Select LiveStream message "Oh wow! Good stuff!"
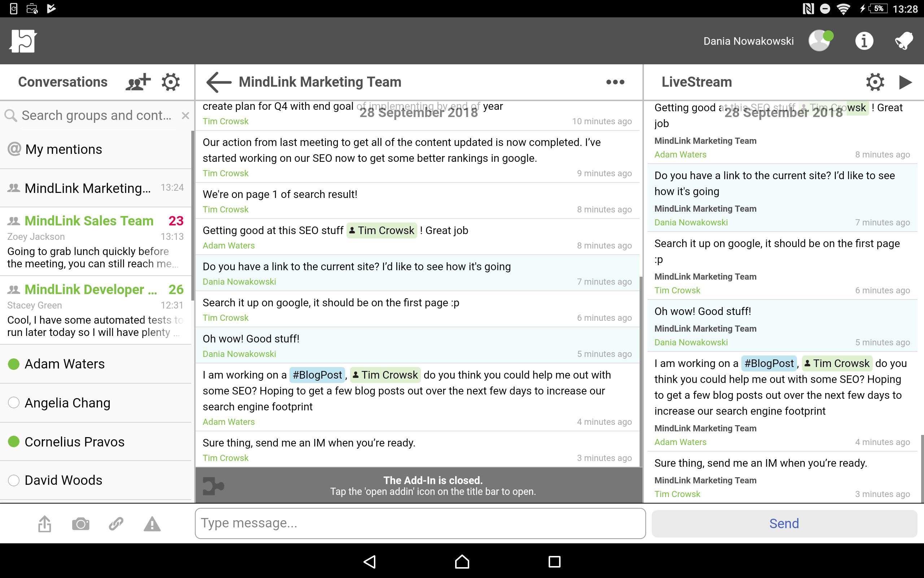This screenshot has height=578, width=924. (783, 326)
